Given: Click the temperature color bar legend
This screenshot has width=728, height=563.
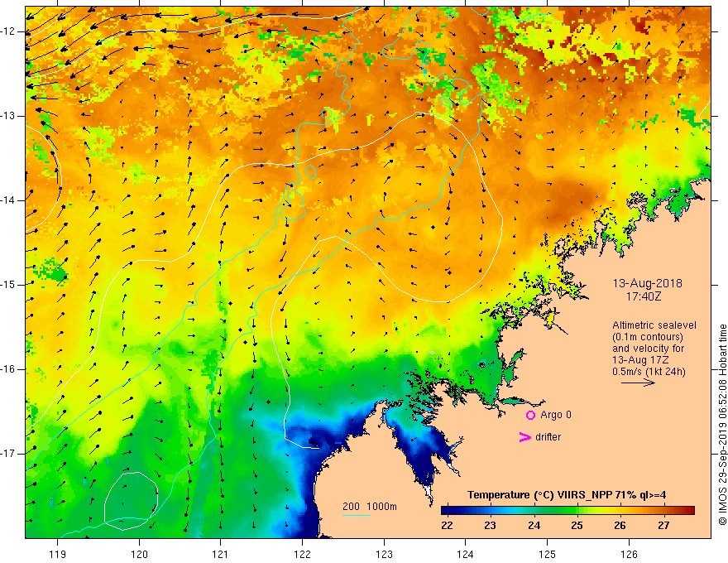Looking at the screenshot, I should [568, 511].
